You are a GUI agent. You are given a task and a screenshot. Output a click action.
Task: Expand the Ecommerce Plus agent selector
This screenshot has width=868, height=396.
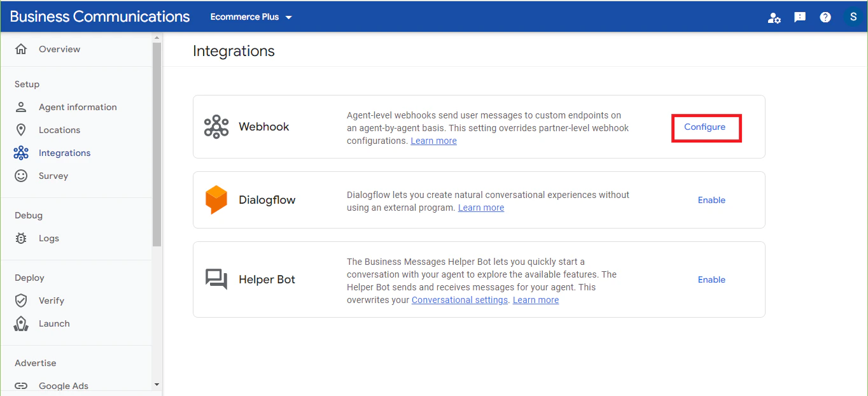251,17
